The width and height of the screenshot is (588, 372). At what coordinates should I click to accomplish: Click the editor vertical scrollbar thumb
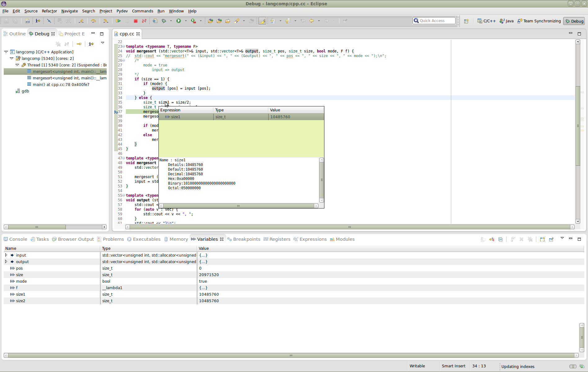(578, 126)
